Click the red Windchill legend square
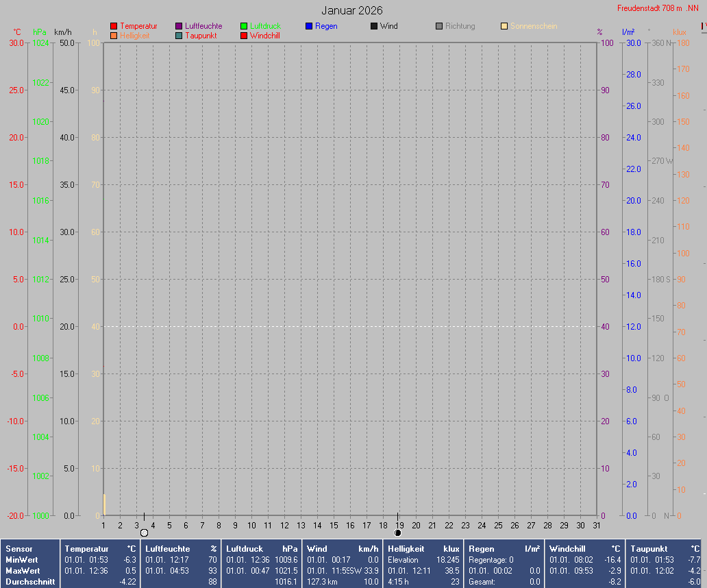707x588 pixels. pos(244,36)
